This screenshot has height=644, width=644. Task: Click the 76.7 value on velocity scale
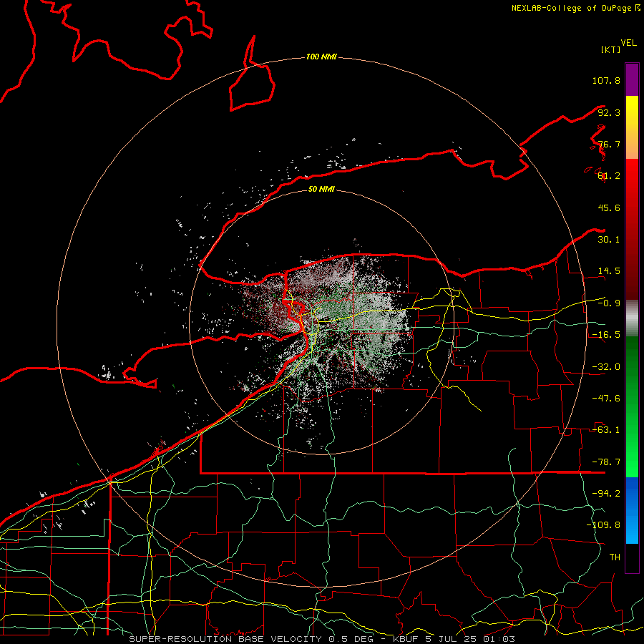click(x=609, y=144)
